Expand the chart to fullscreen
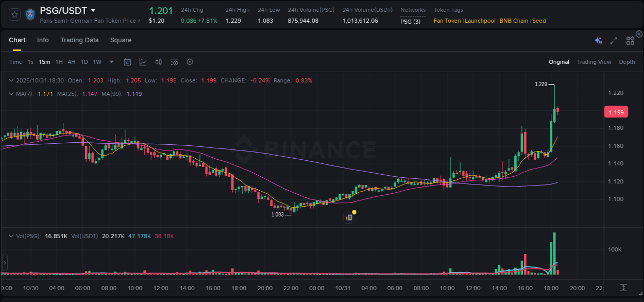644x302 pixels. pos(613,41)
